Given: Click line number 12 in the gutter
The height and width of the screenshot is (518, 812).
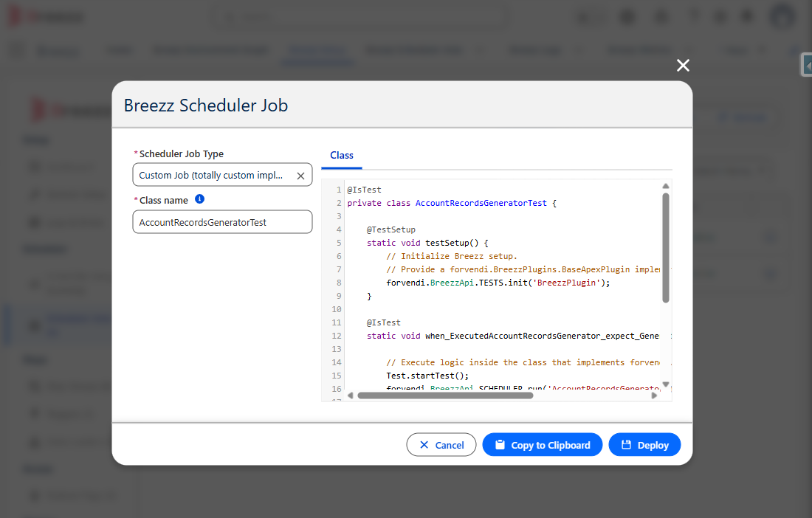Looking at the screenshot, I should click(x=337, y=336).
